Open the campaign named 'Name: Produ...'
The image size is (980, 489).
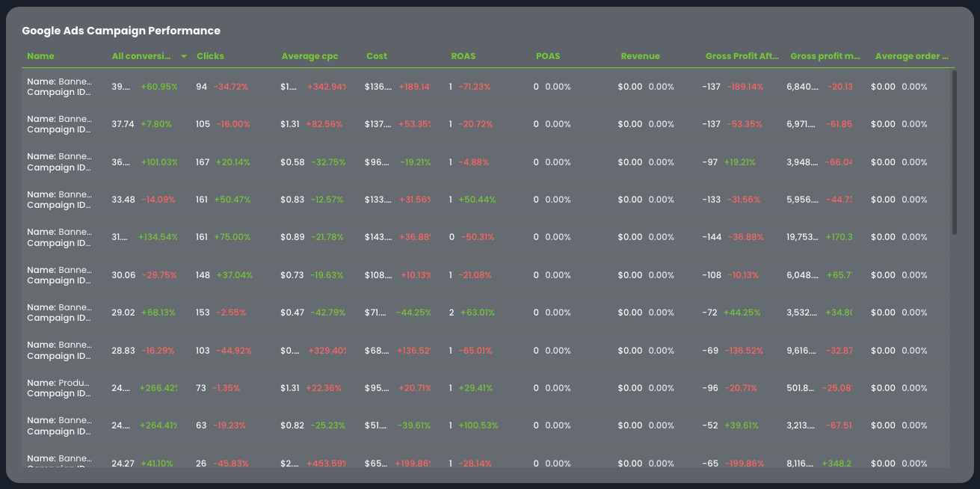tap(59, 387)
